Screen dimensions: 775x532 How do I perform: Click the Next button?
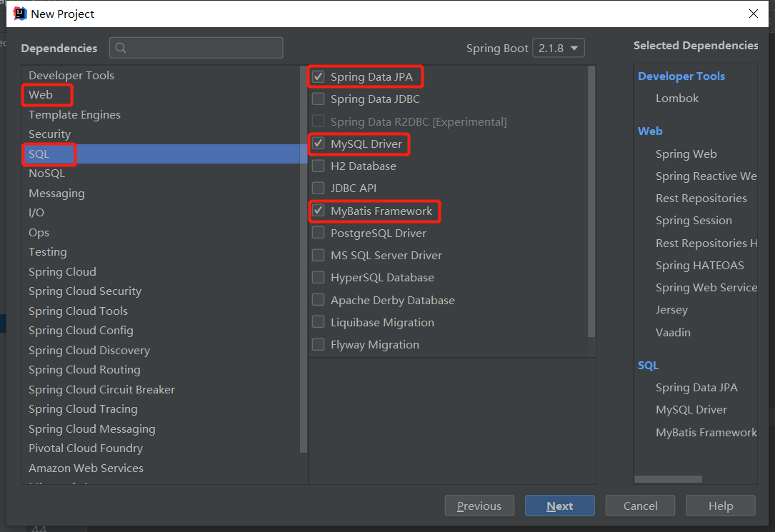[x=559, y=506]
